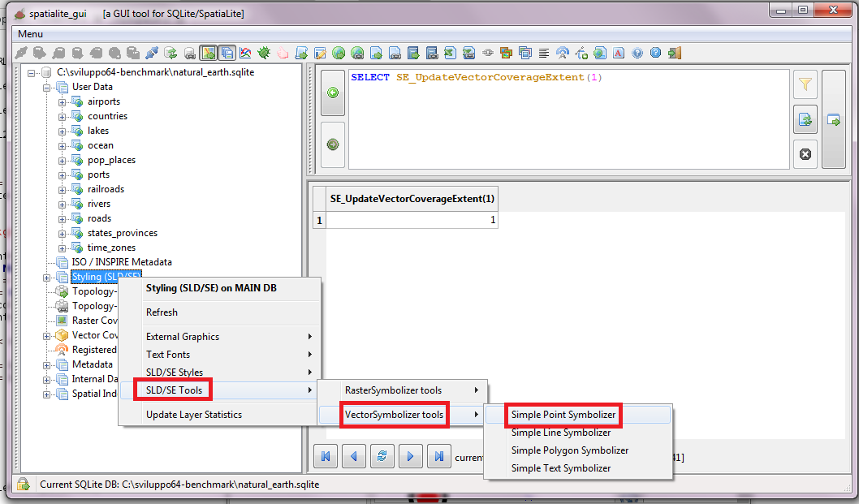This screenshot has width=859, height=504.
Task: Click the previous SQL history green arrow button
Action: [333, 93]
